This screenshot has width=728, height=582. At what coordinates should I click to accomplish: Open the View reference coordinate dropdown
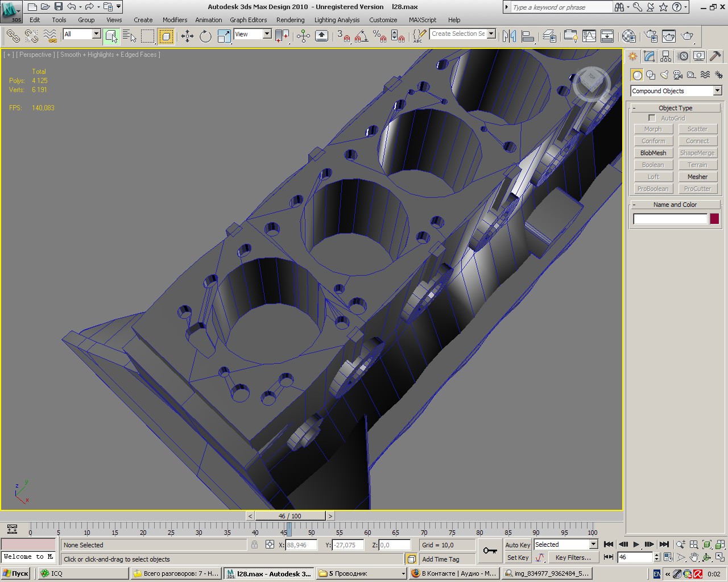click(266, 34)
